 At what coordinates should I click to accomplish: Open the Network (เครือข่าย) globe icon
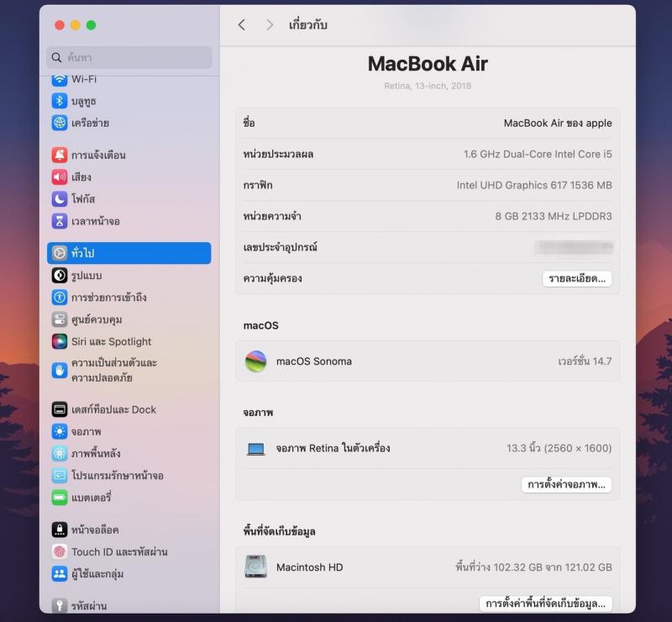(59, 123)
